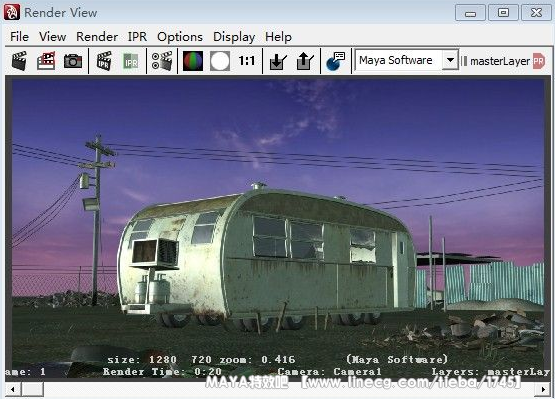Click the Remove image upload arrow icon
Image resolution: width=555 pixels, height=399 pixels.
tap(305, 61)
